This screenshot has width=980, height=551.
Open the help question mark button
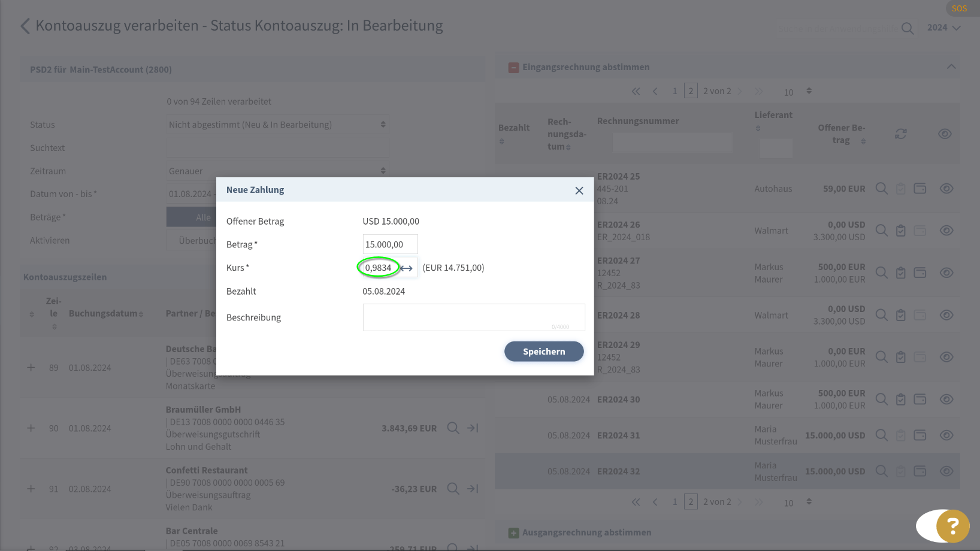pos(952,526)
